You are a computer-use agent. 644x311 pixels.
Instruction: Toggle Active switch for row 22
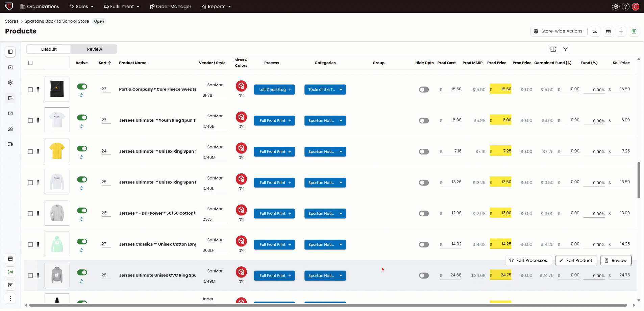[82, 87]
